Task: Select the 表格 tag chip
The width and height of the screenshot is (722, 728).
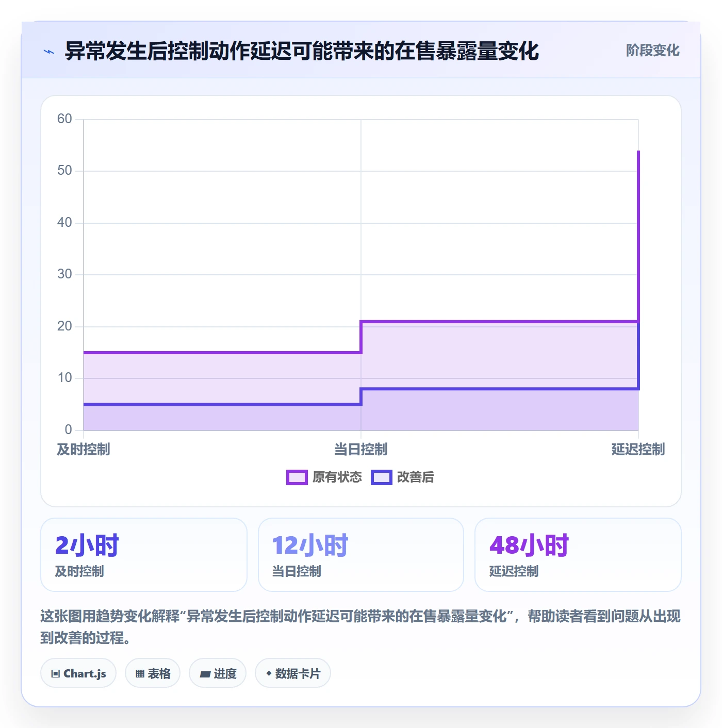Action: (x=153, y=673)
